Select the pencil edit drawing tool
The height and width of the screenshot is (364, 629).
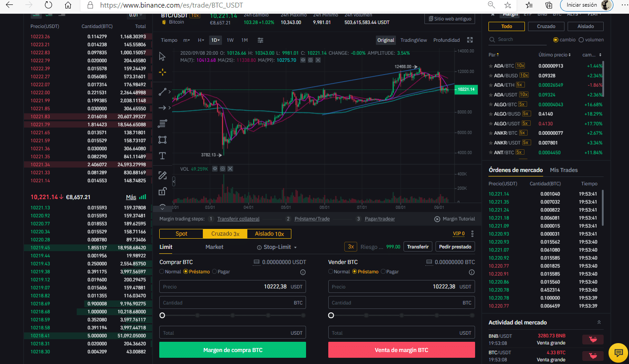click(162, 175)
